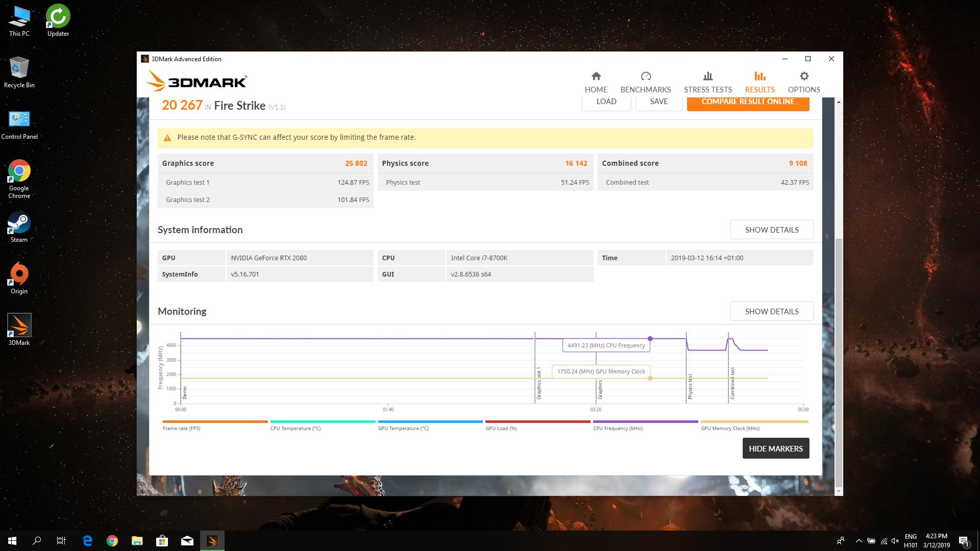
Task: Toggle GPU Load (%) legend series
Action: [537, 425]
